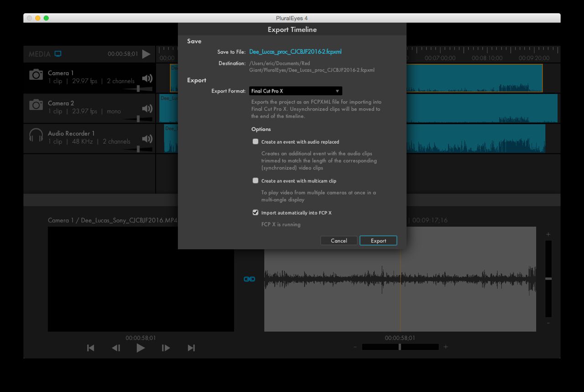Image resolution: width=584 pixels, height=392 pixels.
Task: Adjust the Audio Recorder 1 volume slider
Action: tap(138, 149)
